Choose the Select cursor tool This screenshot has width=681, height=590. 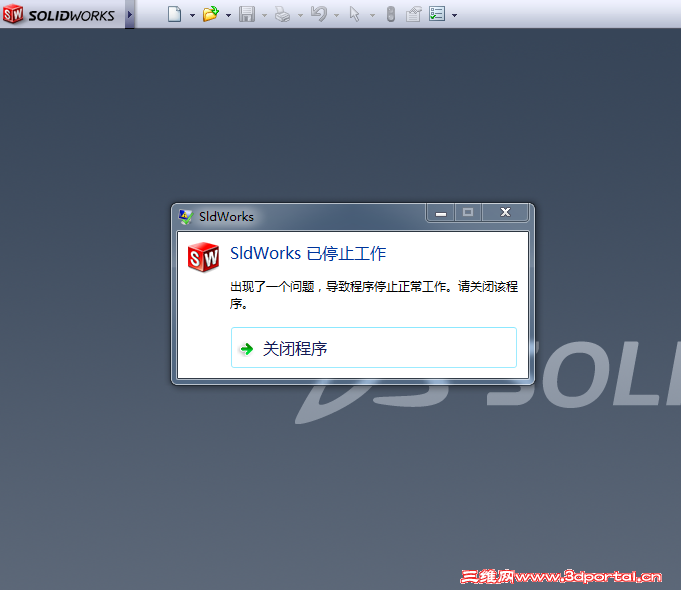(x=355, y=14)
